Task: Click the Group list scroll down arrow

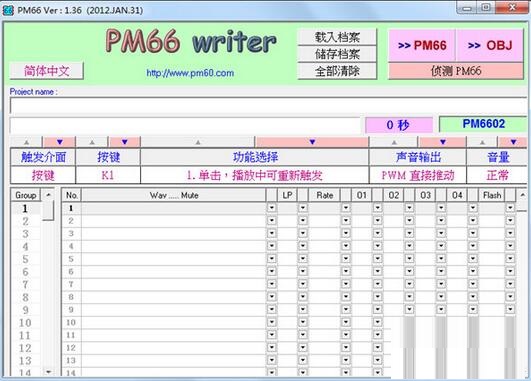Action: click(x=48, y=372)
